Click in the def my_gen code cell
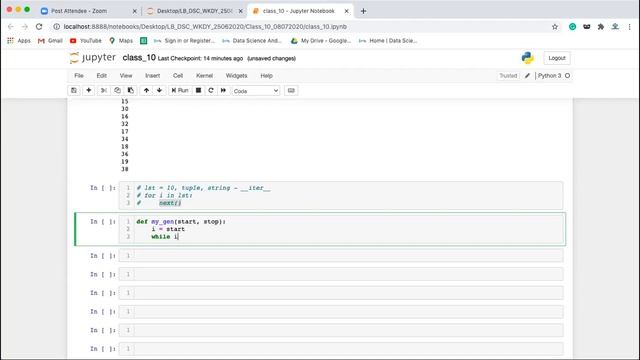The height and width of the screenshot is (360, 640). (341, 229)
